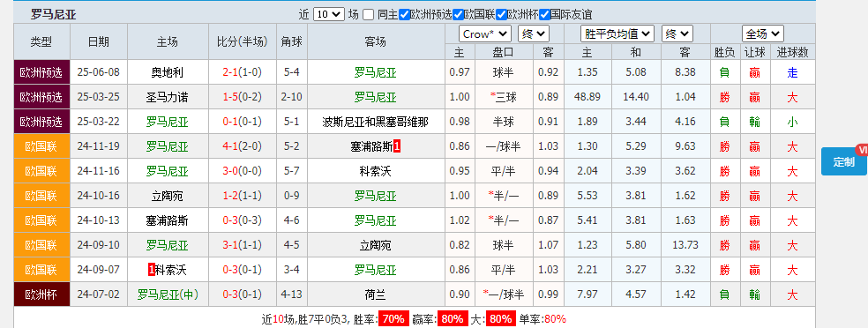868x328 pixels.
Task: Click the 胜负 column header
Action: (x=724, y=53)
